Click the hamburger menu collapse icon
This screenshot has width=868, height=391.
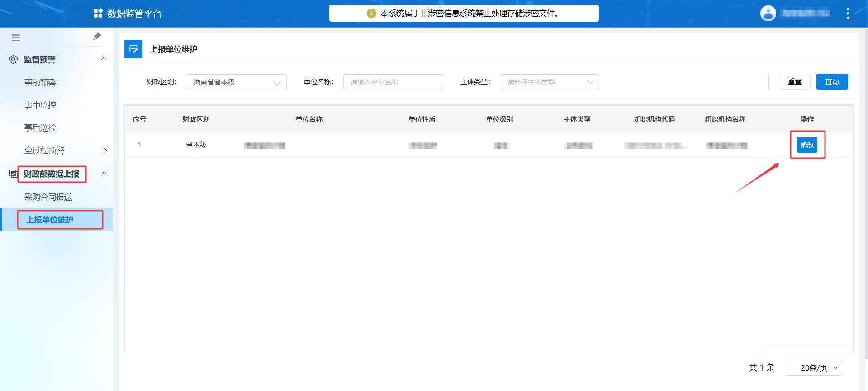16,38
